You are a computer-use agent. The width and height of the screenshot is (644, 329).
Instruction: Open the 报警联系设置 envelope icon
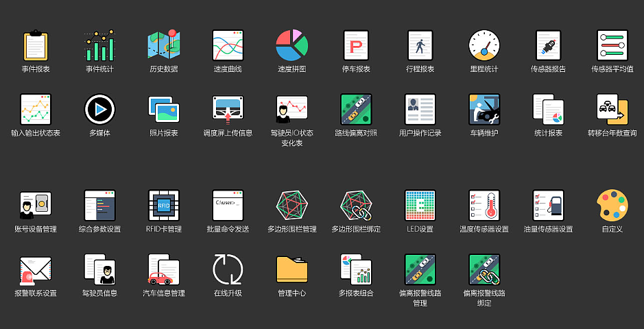[36, 270]
